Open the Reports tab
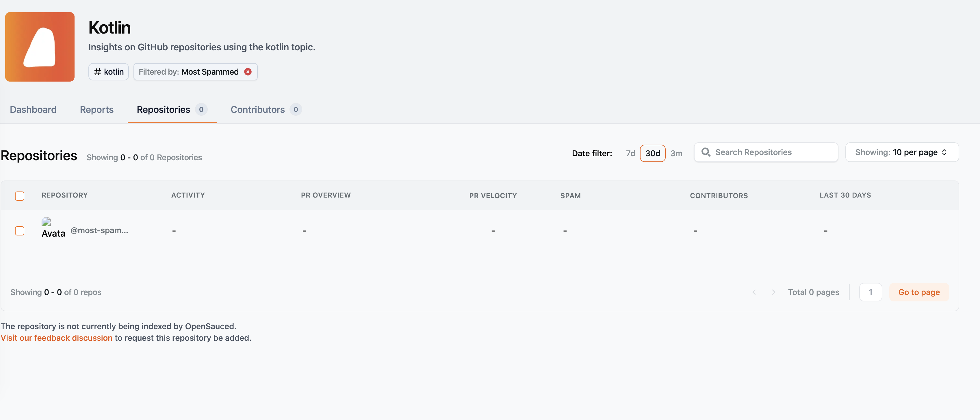 96,110
